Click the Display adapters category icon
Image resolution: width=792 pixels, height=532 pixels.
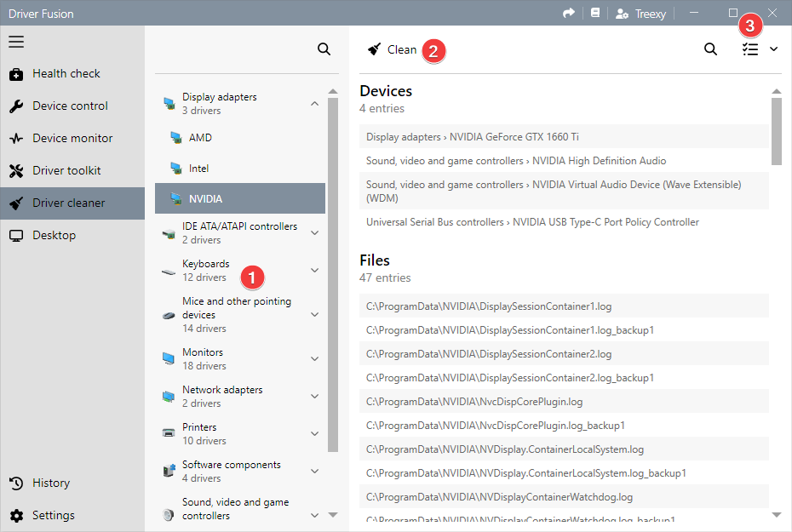coord(169,104)
